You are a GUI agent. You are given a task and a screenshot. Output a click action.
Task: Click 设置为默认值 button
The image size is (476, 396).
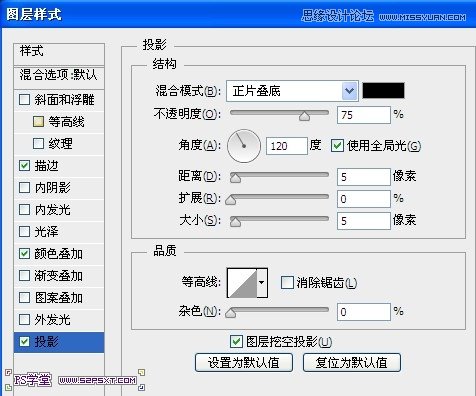[x=244, y=362]
